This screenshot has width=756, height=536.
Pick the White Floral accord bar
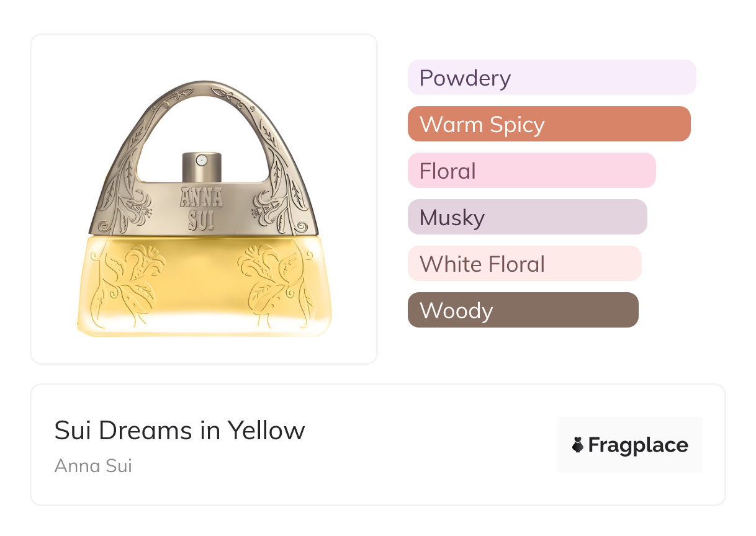point(524,264)
